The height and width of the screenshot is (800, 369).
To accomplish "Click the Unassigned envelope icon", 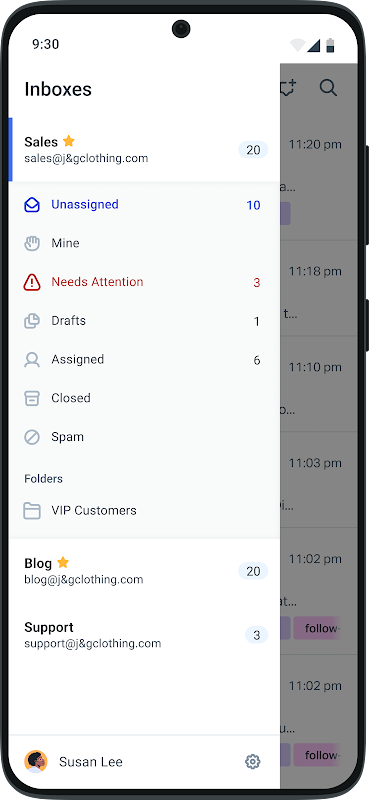I will [32, 205].
